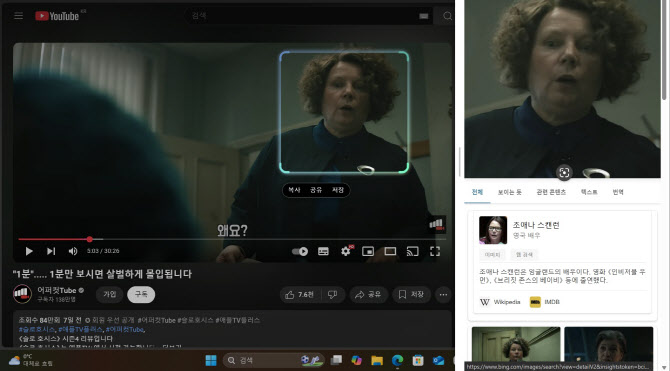The height and width of the screenshot is (371, 670).
Task: Select the 텍스트 tab in visual search
Action: 589,192
